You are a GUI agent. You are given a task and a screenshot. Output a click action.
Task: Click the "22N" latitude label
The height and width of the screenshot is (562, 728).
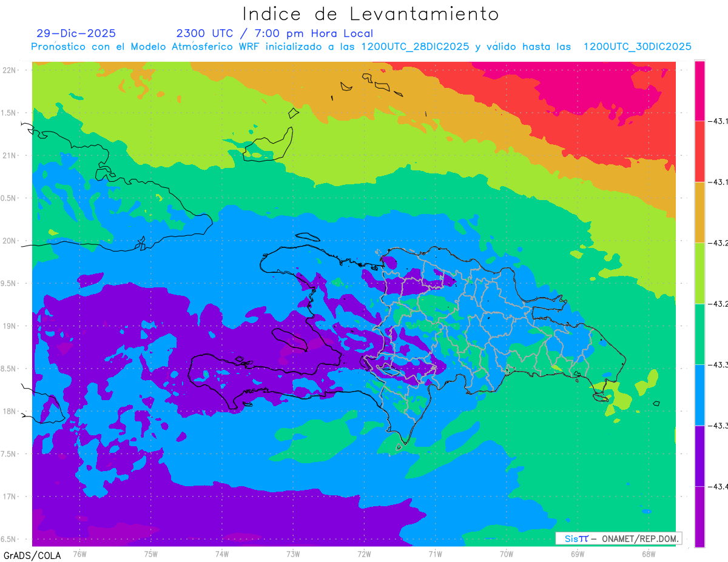[8, 70]
